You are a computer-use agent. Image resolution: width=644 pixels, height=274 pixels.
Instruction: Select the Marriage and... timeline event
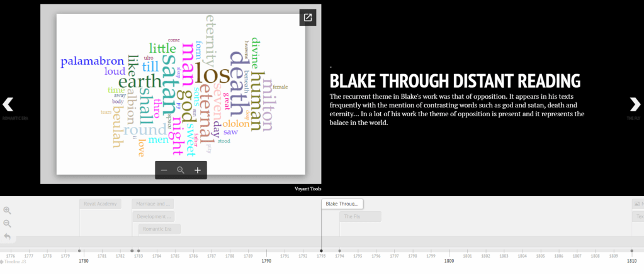click(152, 204)
